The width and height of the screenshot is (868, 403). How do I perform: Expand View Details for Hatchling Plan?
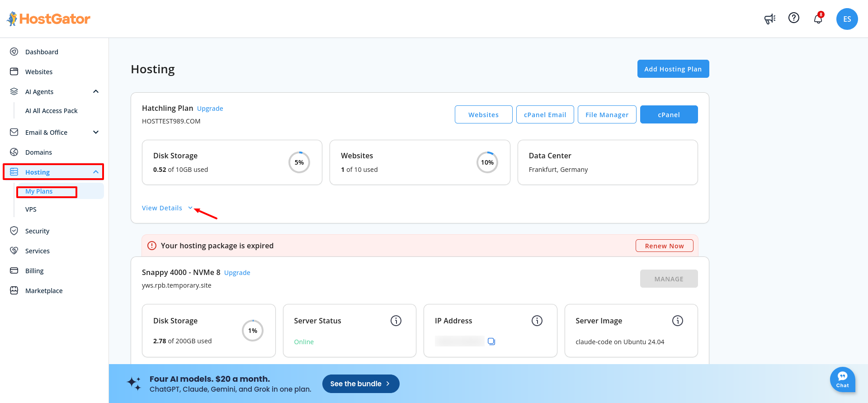[x=167, y=208]
